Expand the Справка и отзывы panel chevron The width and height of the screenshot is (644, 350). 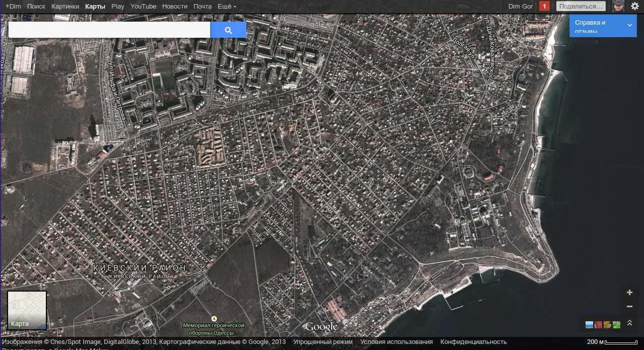pyautogui.click(x=629, y=25)
